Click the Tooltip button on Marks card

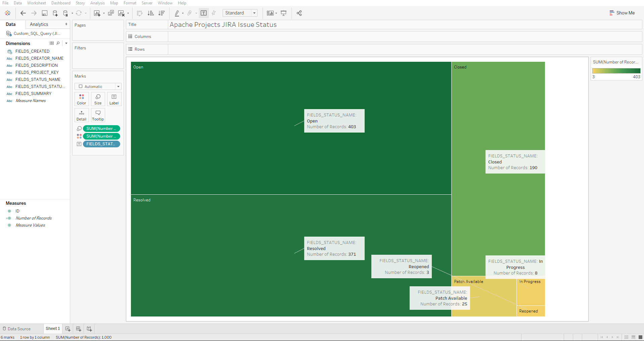pos(98,115)
